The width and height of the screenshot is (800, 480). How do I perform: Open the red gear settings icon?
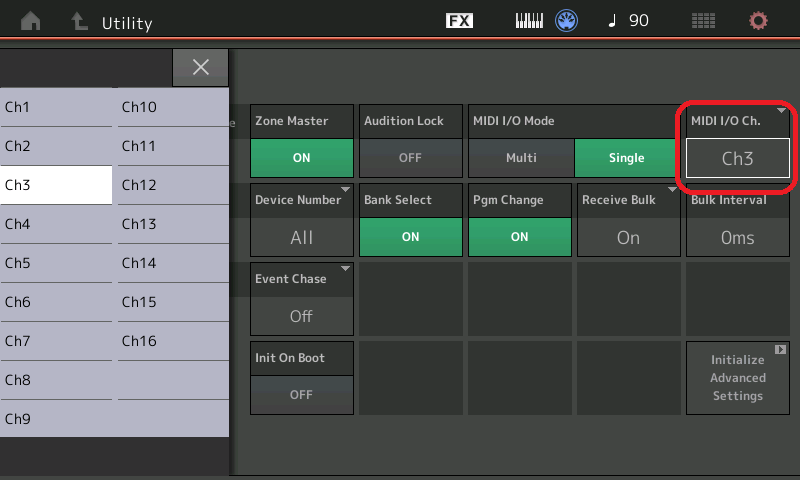[759, 21]
